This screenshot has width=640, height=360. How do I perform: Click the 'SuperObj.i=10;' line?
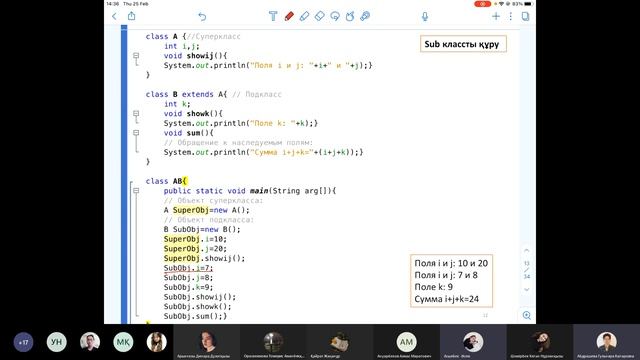(195, 239)
